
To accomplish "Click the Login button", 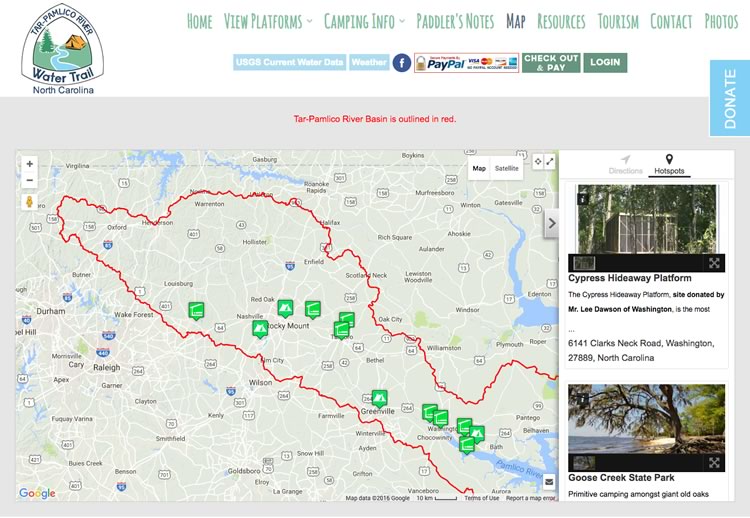I will point(605,63).
